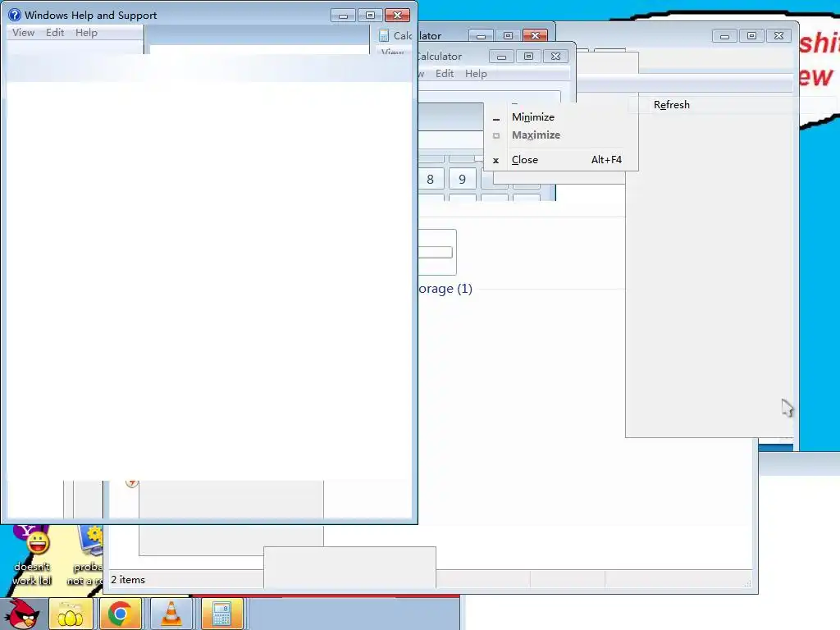Click the 'orage (1)' group header
This screenshot has height=630, width=840.
pyautogui.click(x=445, y=289)
